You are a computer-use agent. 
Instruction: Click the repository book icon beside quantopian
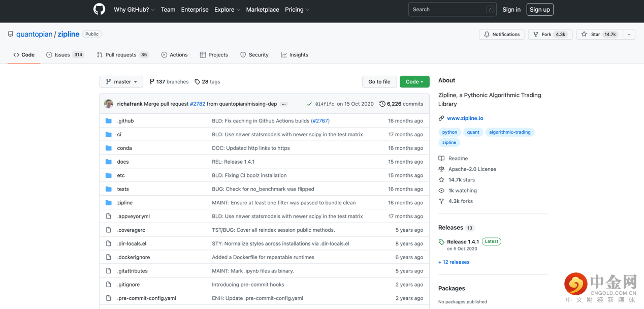(10, 34)
